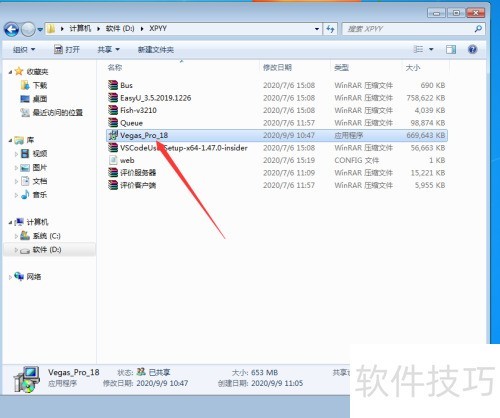This screenshot has width=500, height=418.
Task: Click the folder icon in address bar
Action: pos(51,29)
